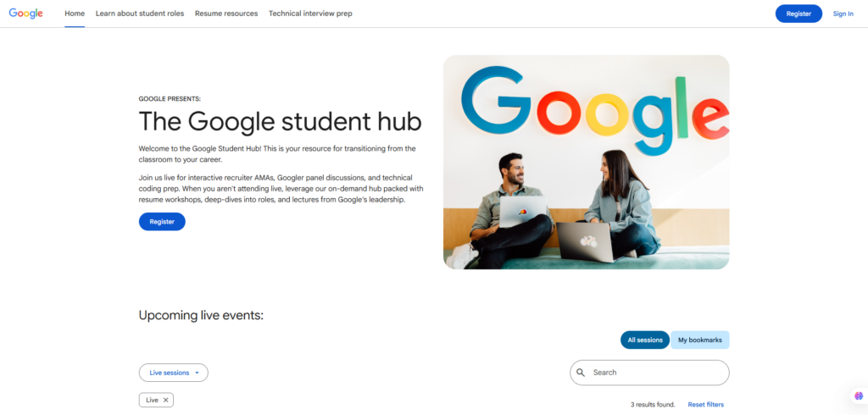This screenshot has width=868, height=415.
Task: Click the Sign In link
Action: point(843,14)
